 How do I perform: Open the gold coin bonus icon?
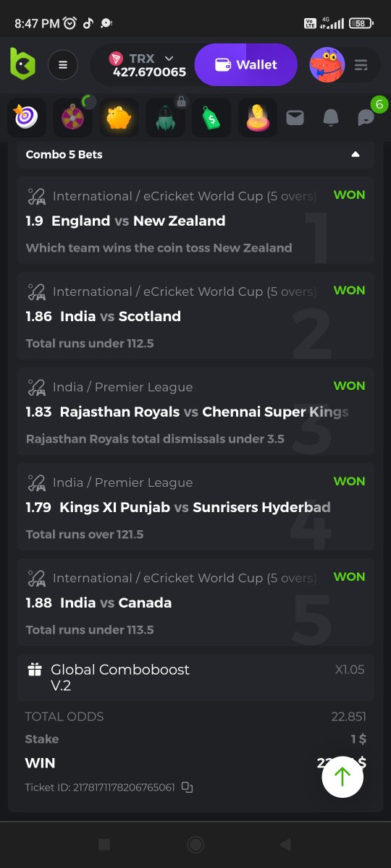(x=258, y=117)
